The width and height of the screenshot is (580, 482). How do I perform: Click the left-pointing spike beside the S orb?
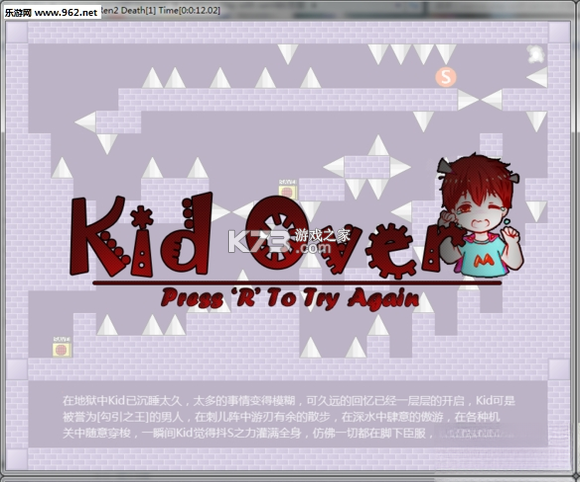(x=537, y=77)
